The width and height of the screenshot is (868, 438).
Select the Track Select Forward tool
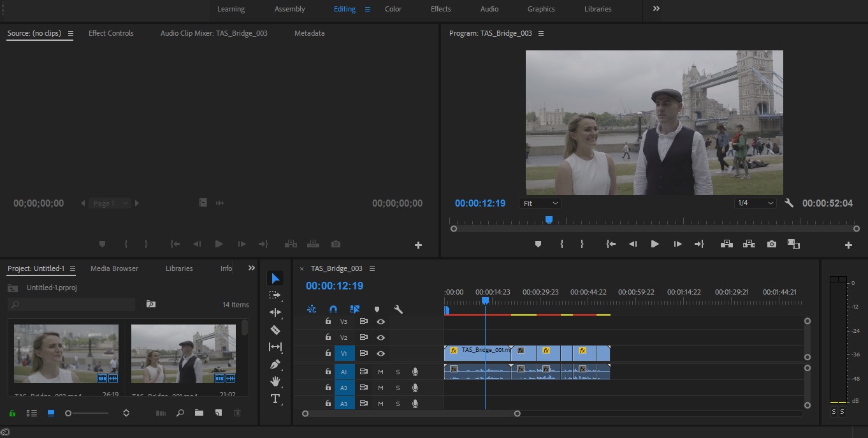coord(275,295)
